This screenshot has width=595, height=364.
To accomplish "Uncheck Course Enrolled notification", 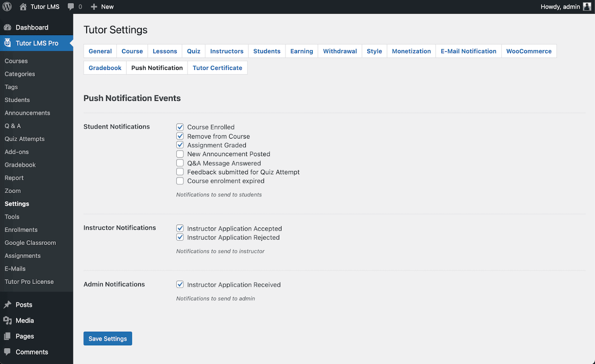I will click(x=180, y=127).
